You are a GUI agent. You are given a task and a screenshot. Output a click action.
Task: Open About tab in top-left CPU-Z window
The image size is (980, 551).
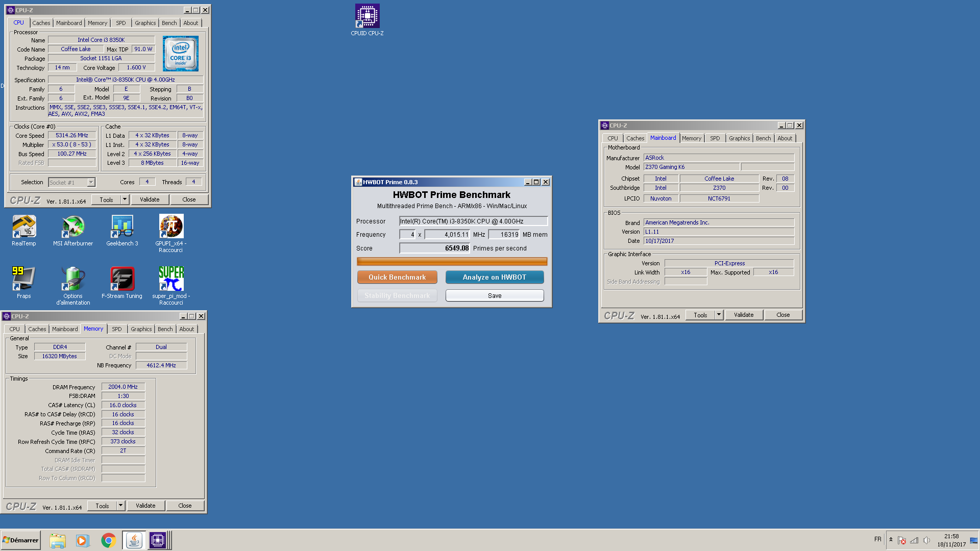pyautogui.click(x=191, y=23)
